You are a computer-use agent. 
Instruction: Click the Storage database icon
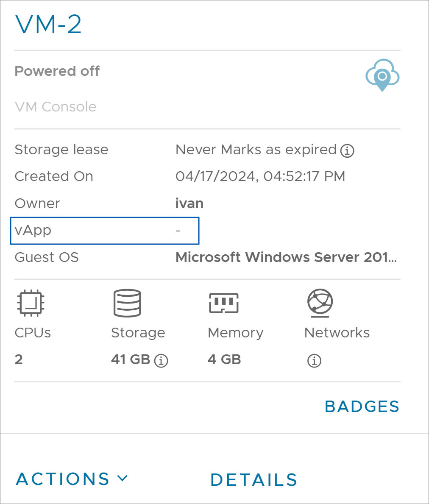tap(127, 303)
